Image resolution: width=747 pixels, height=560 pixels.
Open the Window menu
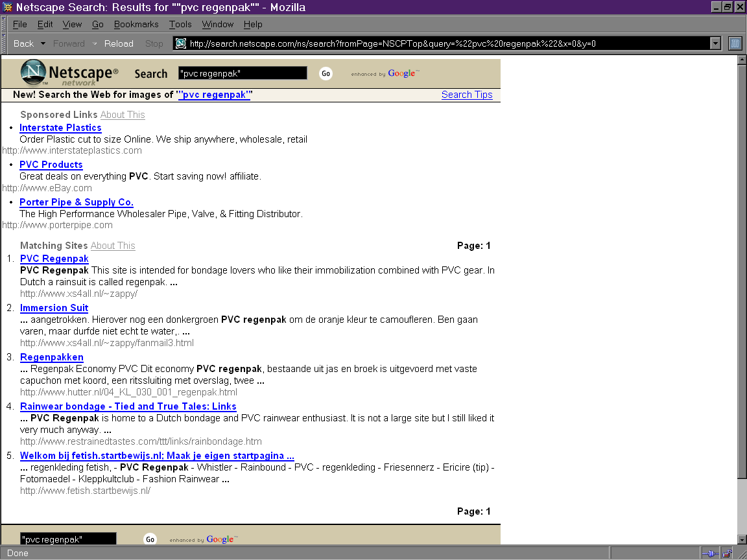tap(218, 24)
